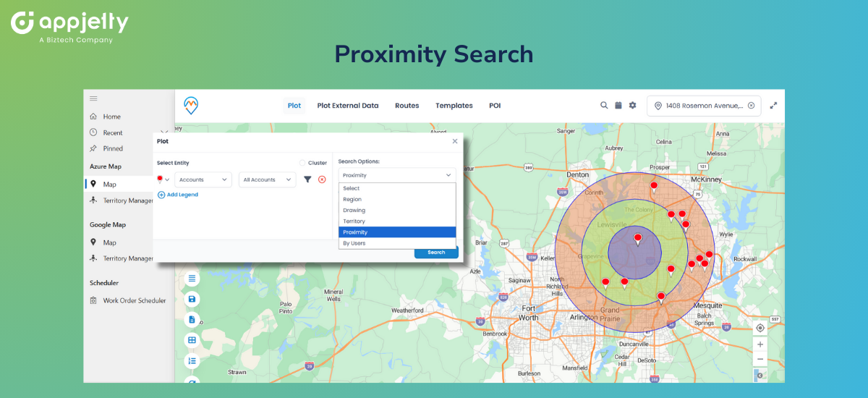Viewport: 868px width, 398px height.
Task: Zoom out with the minus button
Action: tap(760, 359)
